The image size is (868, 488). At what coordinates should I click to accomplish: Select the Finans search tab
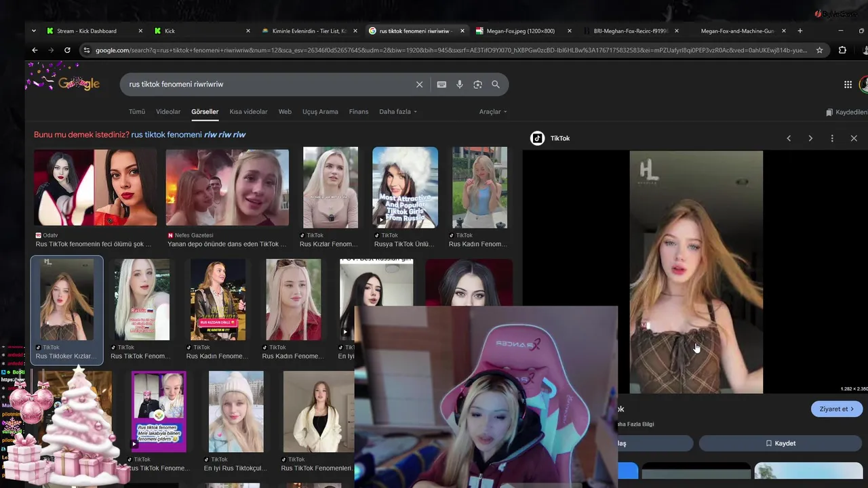pos(359,112)
